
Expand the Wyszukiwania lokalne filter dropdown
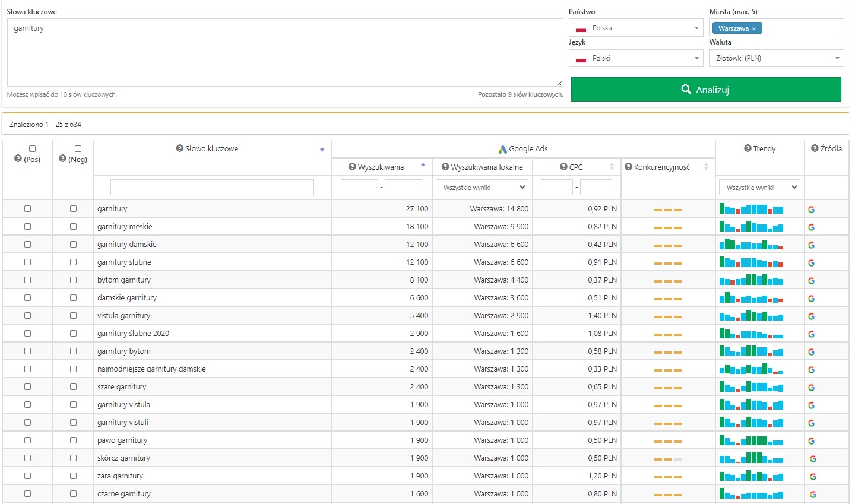(x=482, y=188)
